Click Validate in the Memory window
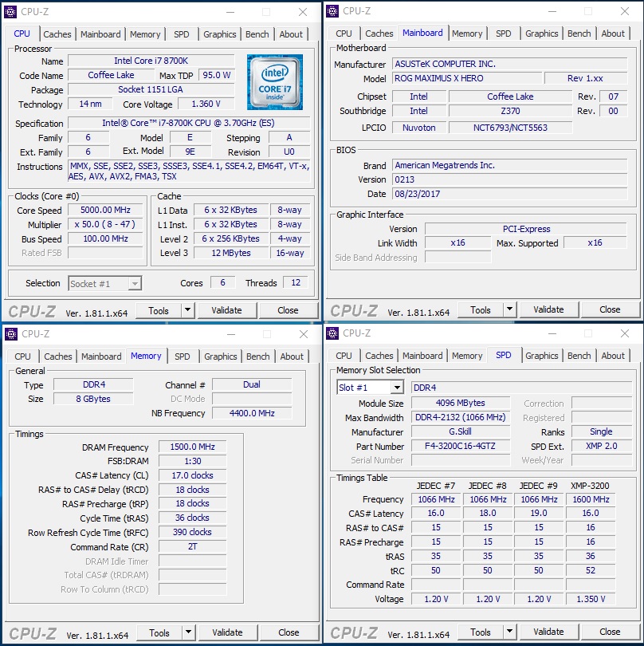644x646 pixels. point(228,632)
